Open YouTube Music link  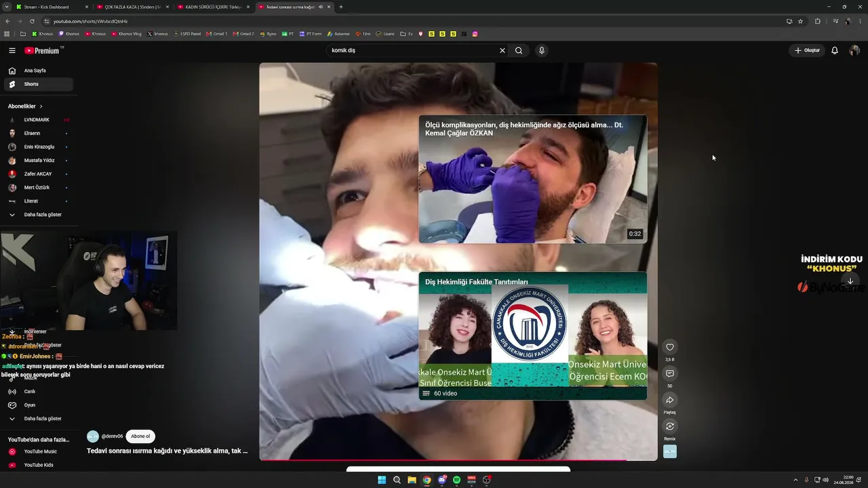tap(39, 451)
